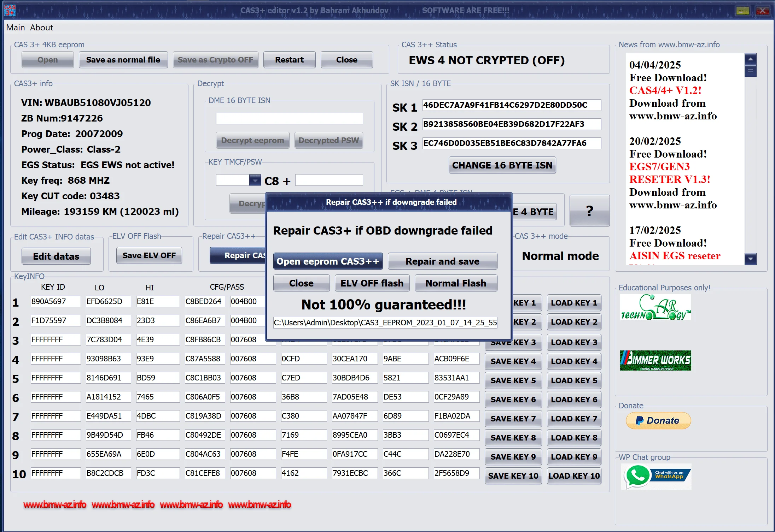Click the ELV OFF flash button
The height and width of the screenshot is (532, 775).
372,283
